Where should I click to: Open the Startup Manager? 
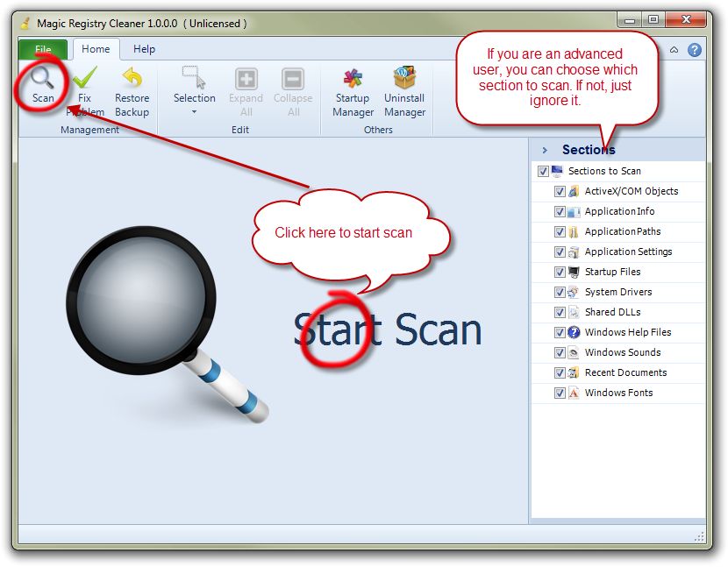353,91
